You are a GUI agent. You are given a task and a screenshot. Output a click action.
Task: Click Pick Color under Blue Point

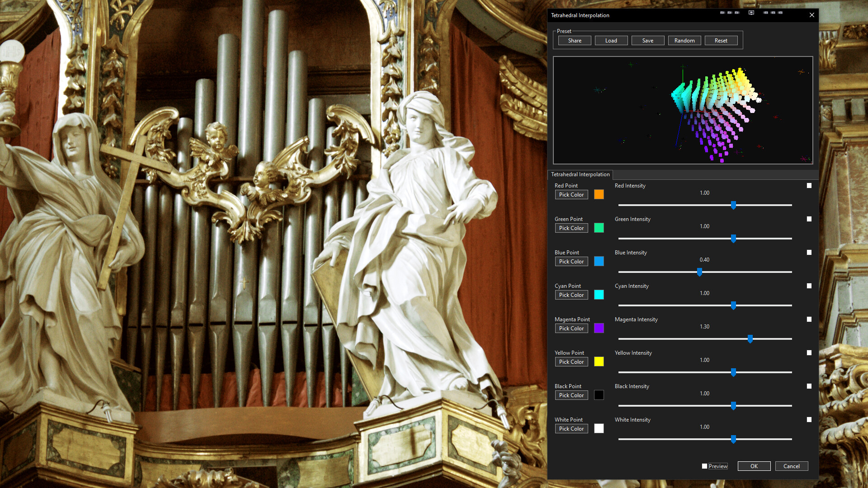click(571, 262)
